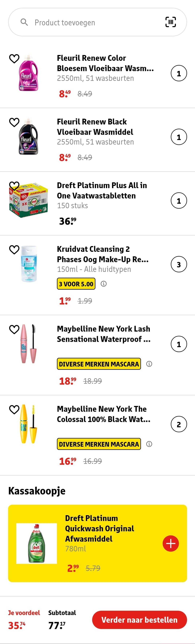This screenshot has height=644, width=195.
Task: Favorite the Colossal 100% Black mascara
Action: [x=14, y=410]
